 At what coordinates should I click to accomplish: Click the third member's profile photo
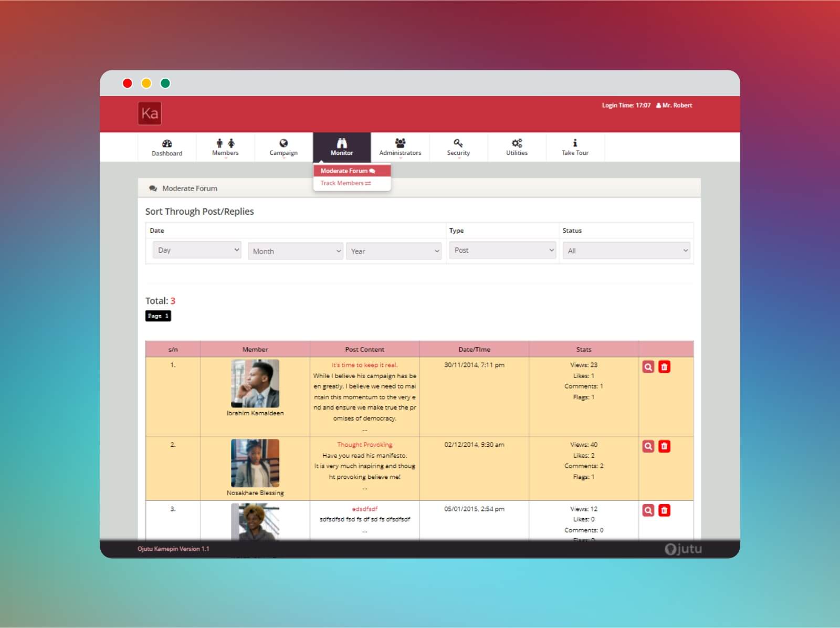[x=255, y=521]
